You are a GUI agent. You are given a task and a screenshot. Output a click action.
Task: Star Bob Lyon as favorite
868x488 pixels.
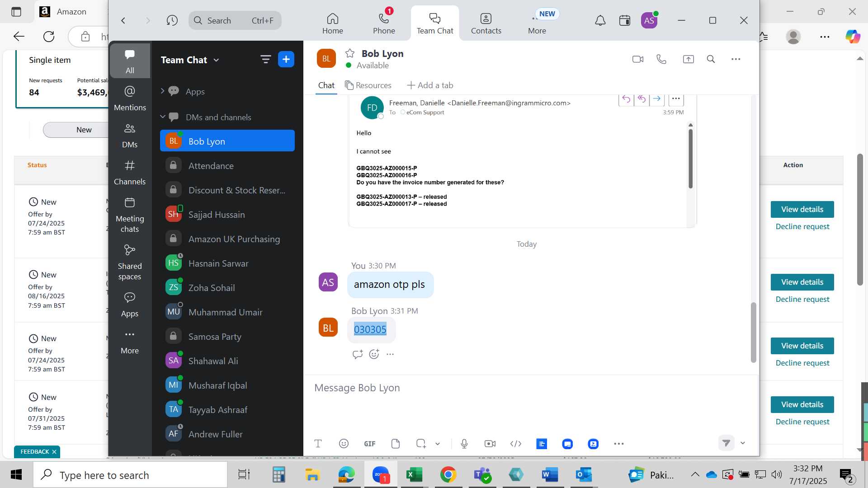[350, 53]
